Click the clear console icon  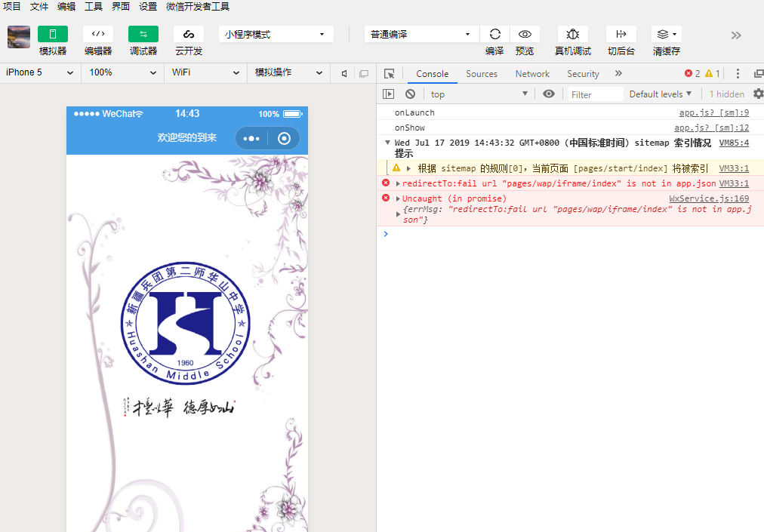tap(410, 94)
